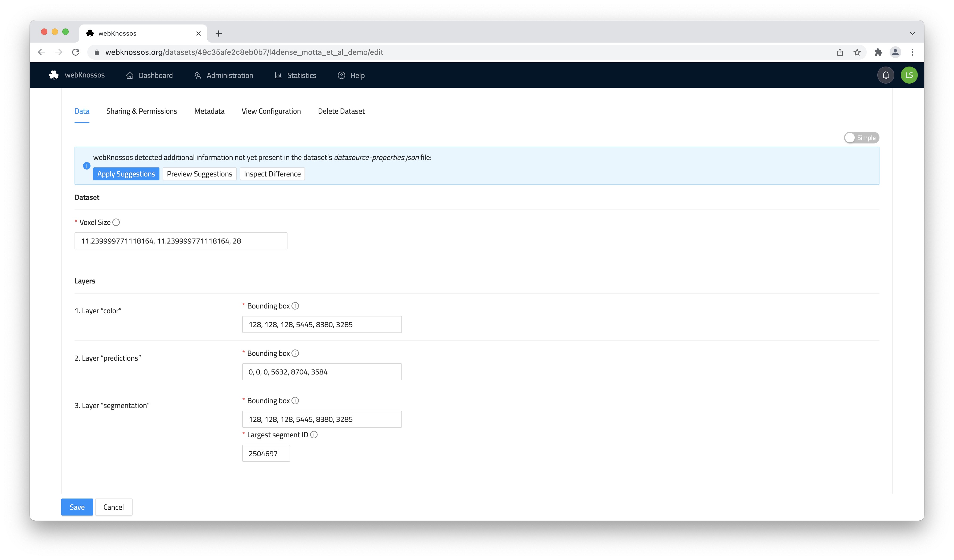Open Dashboard in navigation bar
This screenshot has width=954, height=560.
[149, 75]
